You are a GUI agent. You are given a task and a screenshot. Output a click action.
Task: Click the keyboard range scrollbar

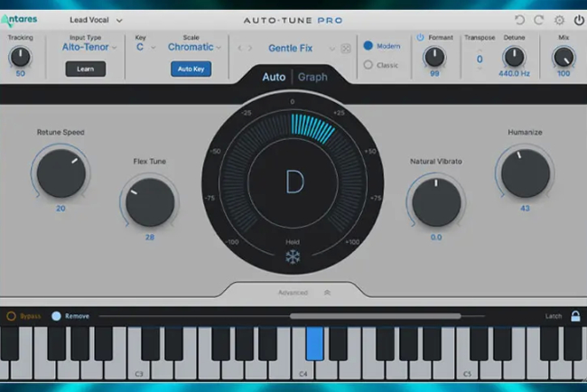click(376, 316)
